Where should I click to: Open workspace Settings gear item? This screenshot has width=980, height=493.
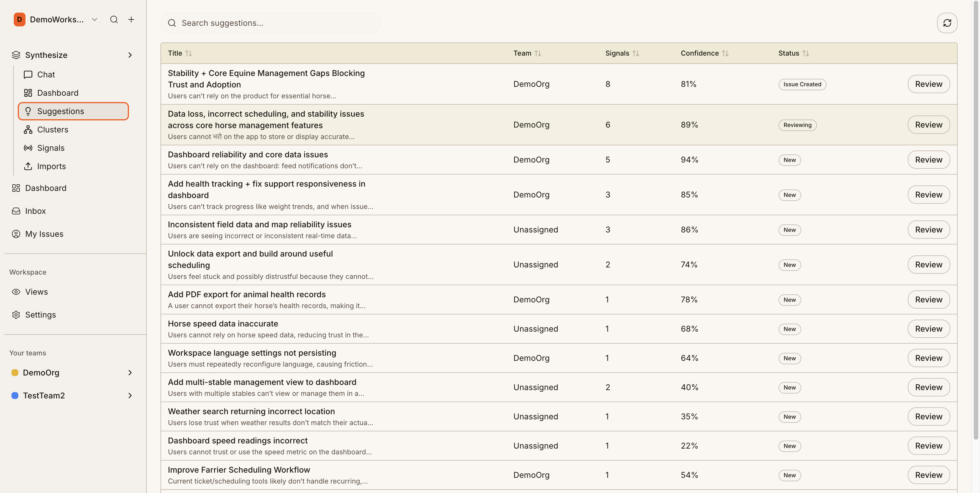[40, 315]
